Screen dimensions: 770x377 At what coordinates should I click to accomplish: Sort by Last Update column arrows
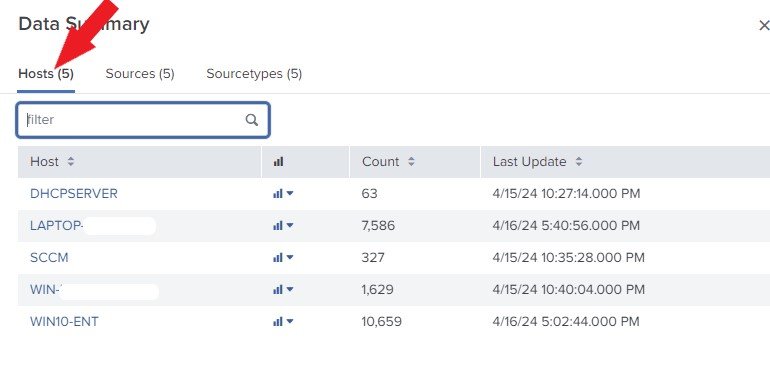point(578,162)
